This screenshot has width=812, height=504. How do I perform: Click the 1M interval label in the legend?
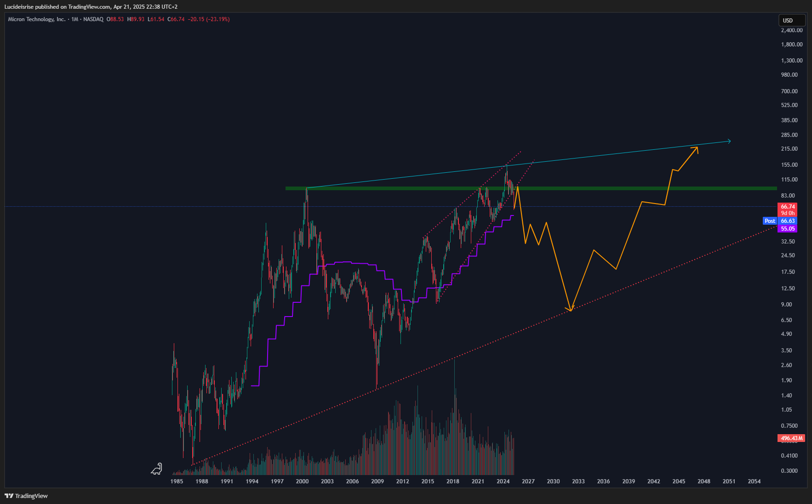point(75,19)
